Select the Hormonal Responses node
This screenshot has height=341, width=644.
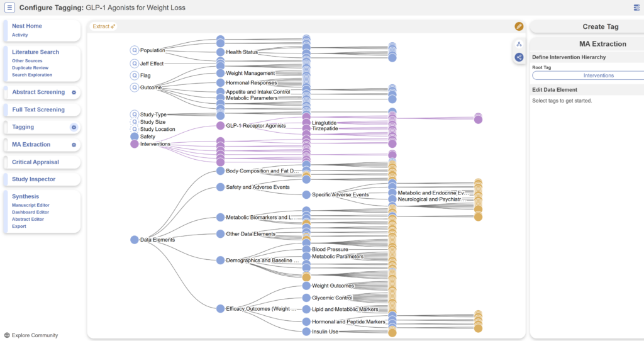221,82
